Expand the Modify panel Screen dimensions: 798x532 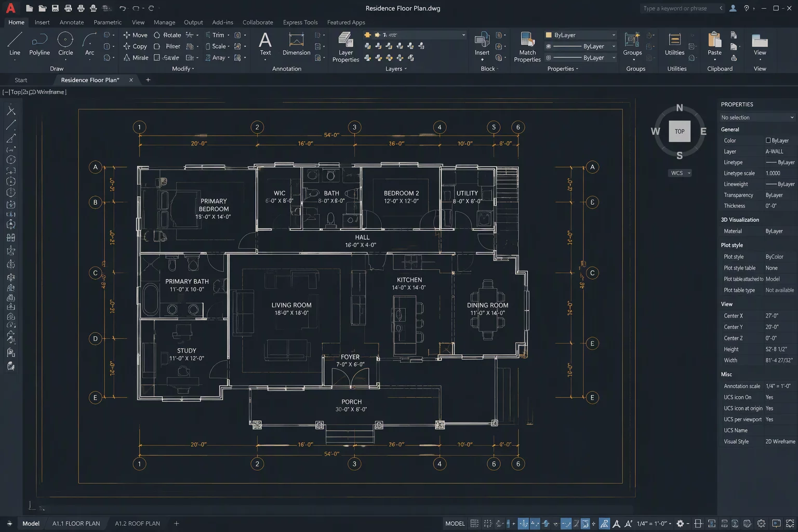point(183,69)
